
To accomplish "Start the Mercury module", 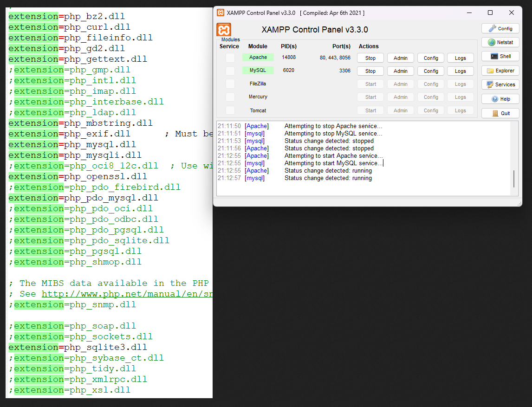I will coord(370,97).
